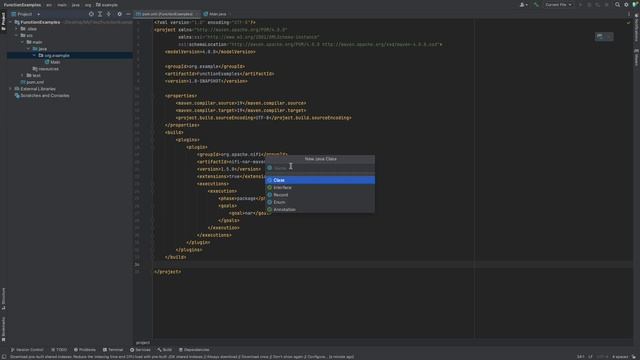Image resolution: width=640 pixels, height=360 pixels.
Task: Click the Search Everywhere magnifier icon
Action: pos(618,4)
